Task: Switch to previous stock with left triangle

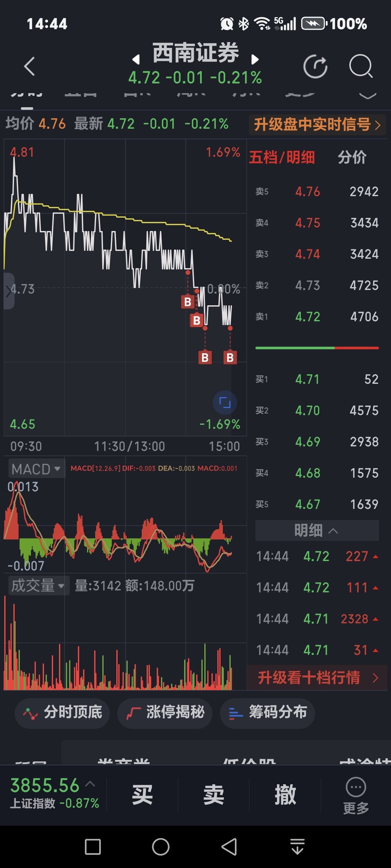Action: pyautogui.click(x=136, y=60)
